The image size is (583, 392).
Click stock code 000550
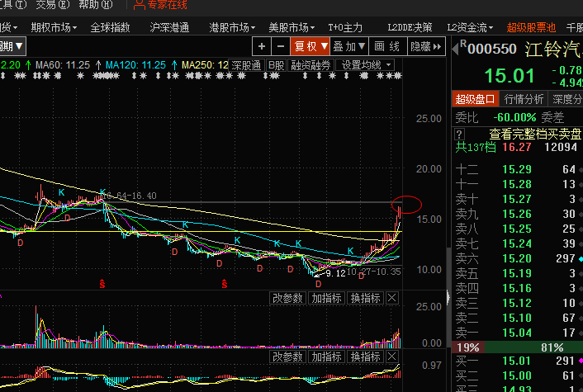[492, 49]
